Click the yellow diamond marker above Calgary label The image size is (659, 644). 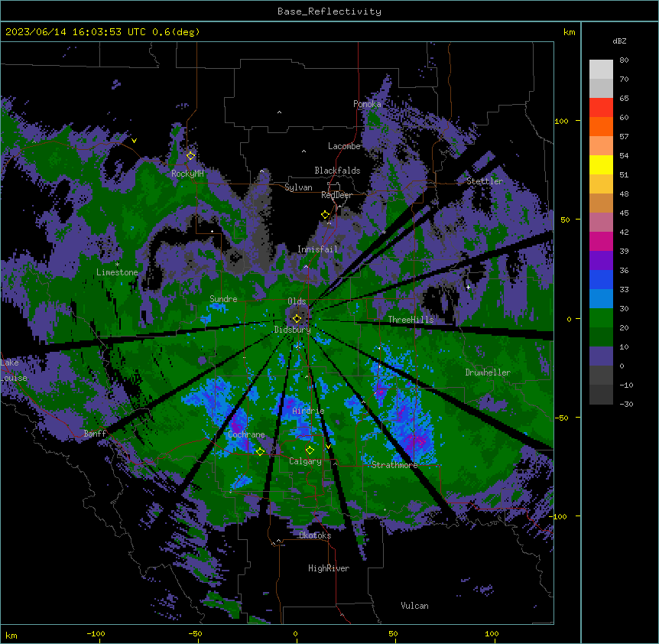click(x=310, y=450)
